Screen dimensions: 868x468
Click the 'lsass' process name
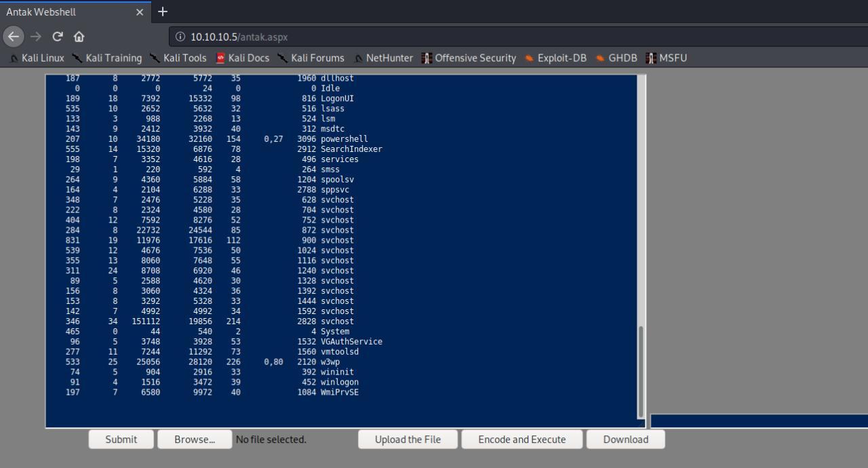pyautogui.click(x=332, y=109)
